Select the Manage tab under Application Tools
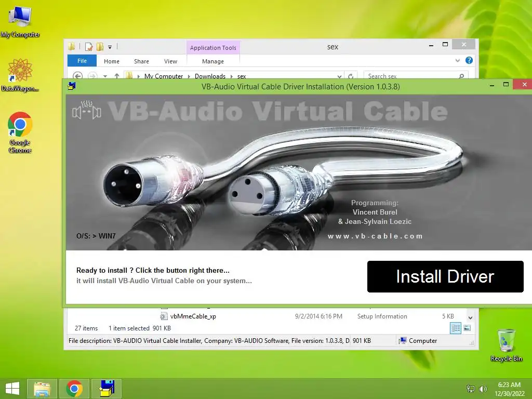Screen dimensions: 532x399 (212, 61)
